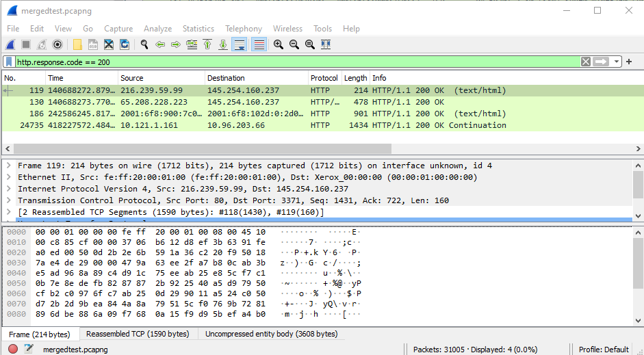Open the Tools menu
Screen dimensions: 644x355
pos(322,29)
